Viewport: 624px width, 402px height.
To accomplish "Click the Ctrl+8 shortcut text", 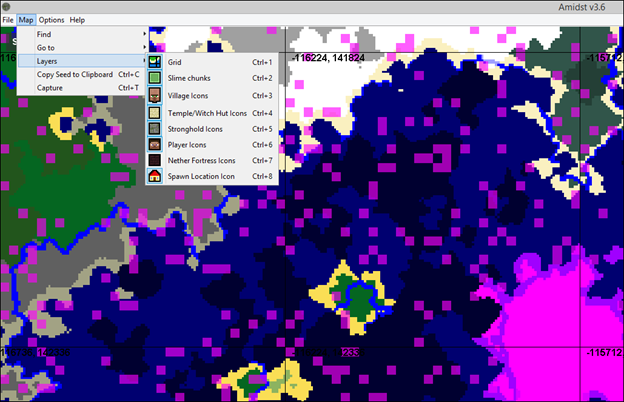I will click(262, 176).
